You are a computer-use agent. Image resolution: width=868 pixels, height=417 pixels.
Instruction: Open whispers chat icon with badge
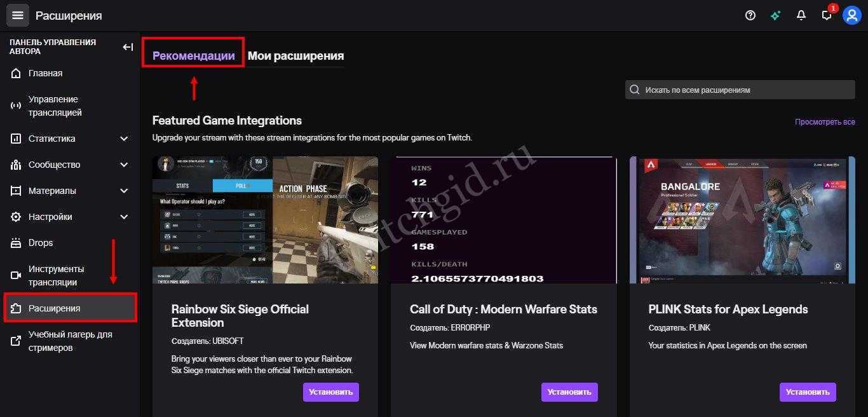pyautogui.click(x=827, y=15)
